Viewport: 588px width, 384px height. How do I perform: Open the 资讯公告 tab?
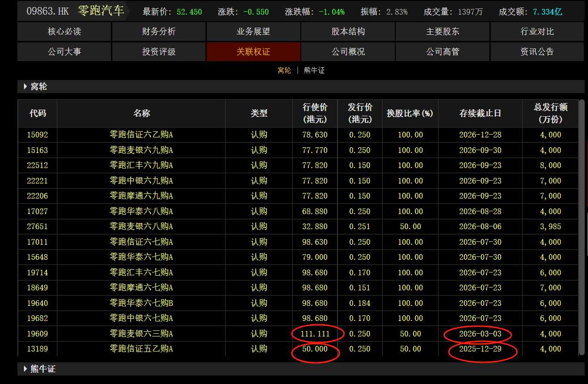(537, 52)
